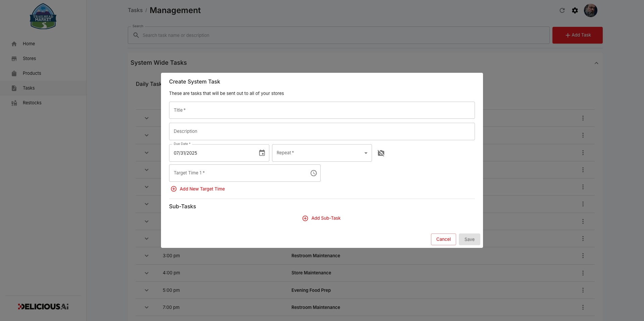This screenshot has height=321, width=644.
Task: Open options menu for Store Maintenance task
Action: (x=583, y=273)
